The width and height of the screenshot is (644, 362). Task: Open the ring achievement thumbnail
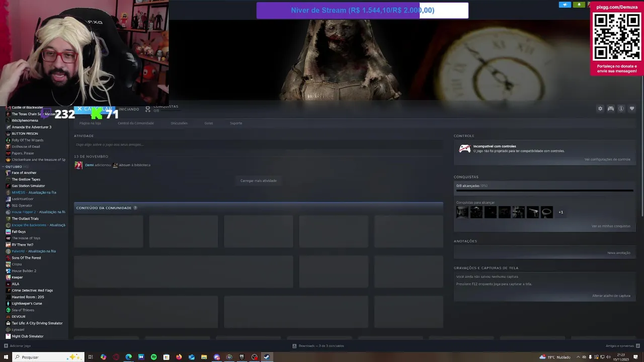pyautogui.click(x=546, y=212)
